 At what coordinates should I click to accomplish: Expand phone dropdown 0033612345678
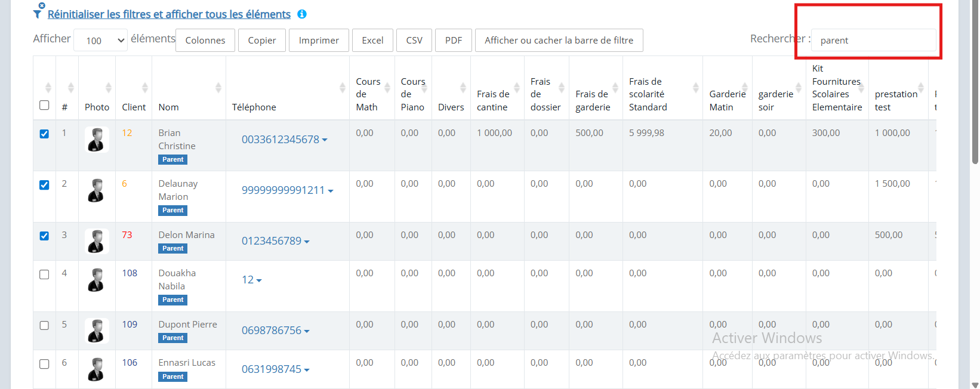tap(285, 140)
